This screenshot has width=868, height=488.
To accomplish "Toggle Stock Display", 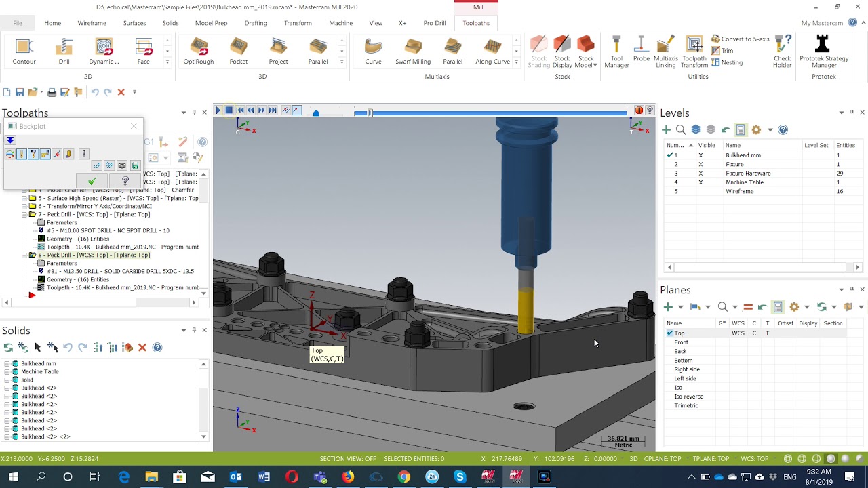I will (x=562, y=53).
